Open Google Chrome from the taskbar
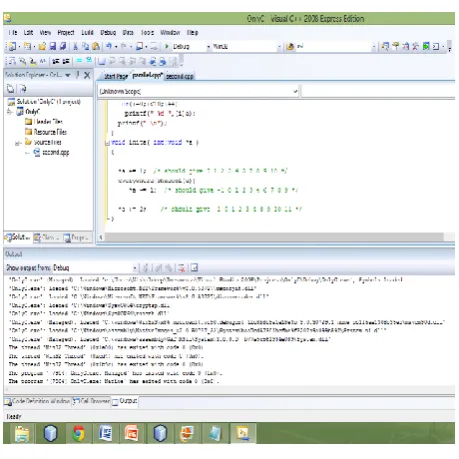Viewport: 459px width, 459px height. [78, 433]
